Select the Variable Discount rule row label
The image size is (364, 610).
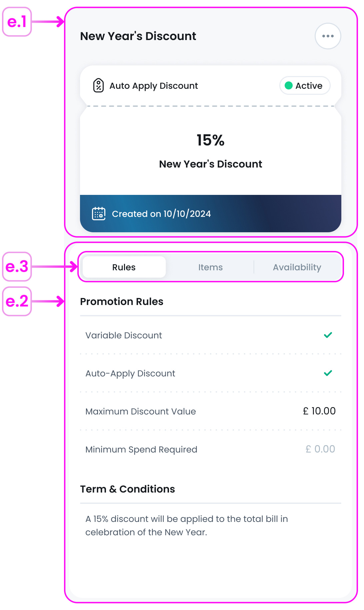(x=124, y=335)
